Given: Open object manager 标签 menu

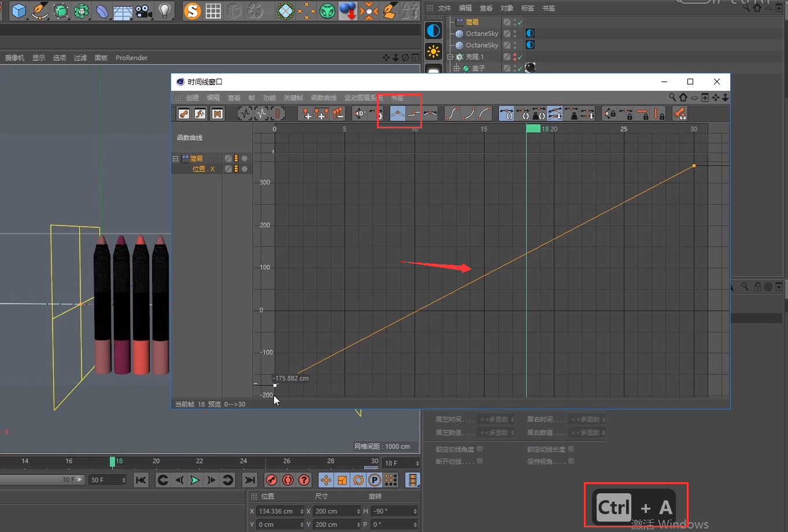Looking at the screenshot, I should point(527,8).
